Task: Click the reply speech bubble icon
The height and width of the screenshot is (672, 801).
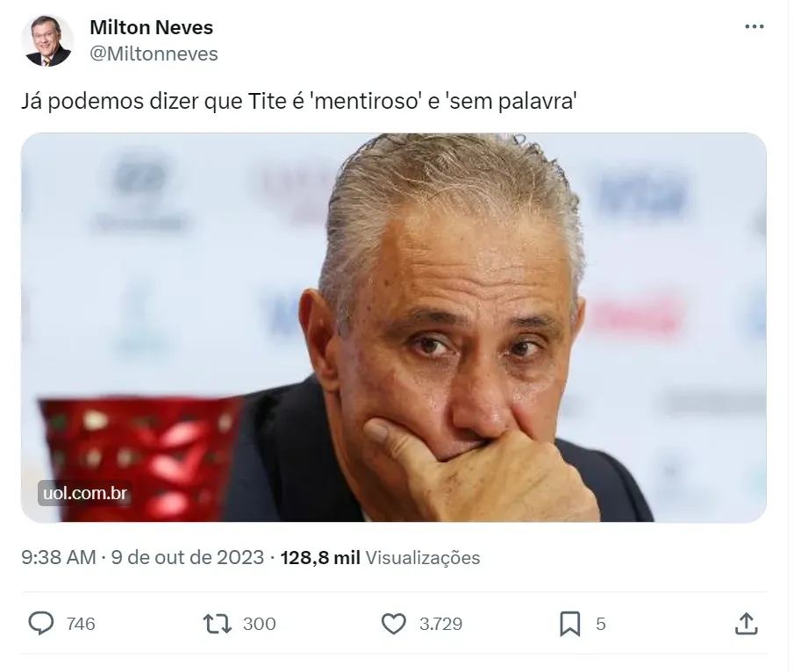Action: [40, 624]
